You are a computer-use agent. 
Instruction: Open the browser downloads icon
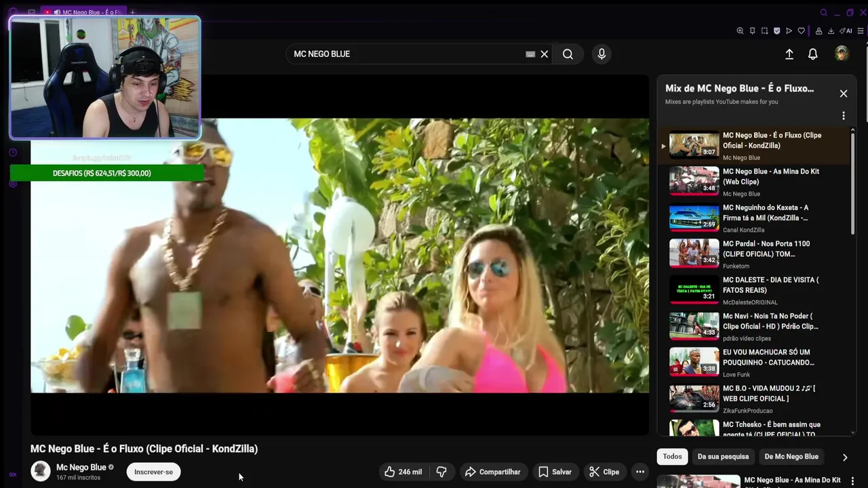tap(831, 30)
